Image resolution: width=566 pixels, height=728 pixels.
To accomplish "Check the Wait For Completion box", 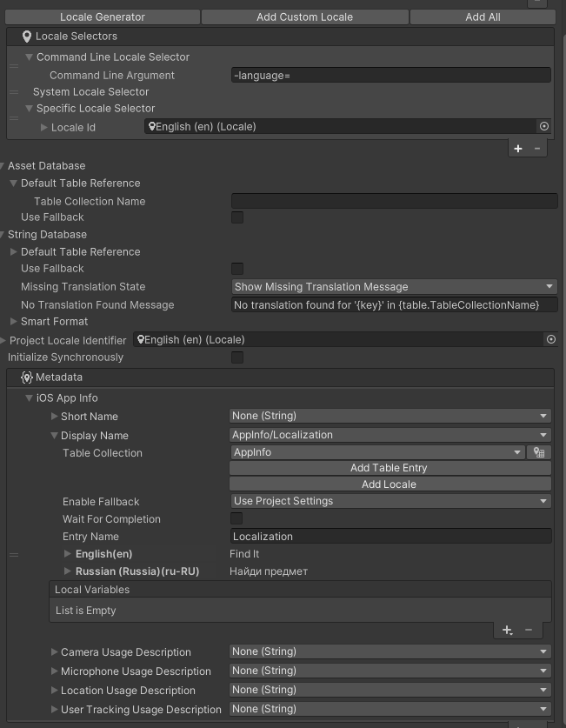I will point(237,519).
